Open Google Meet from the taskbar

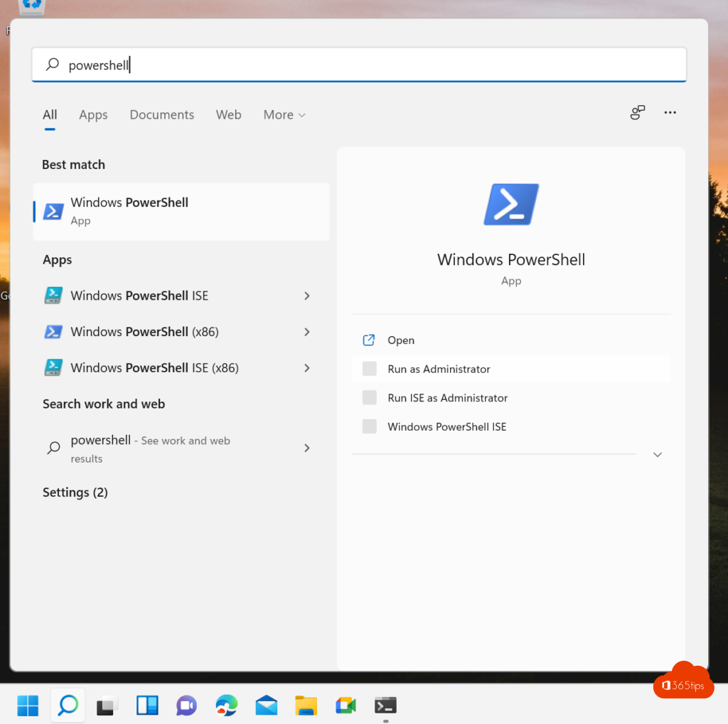pos(346,705)
